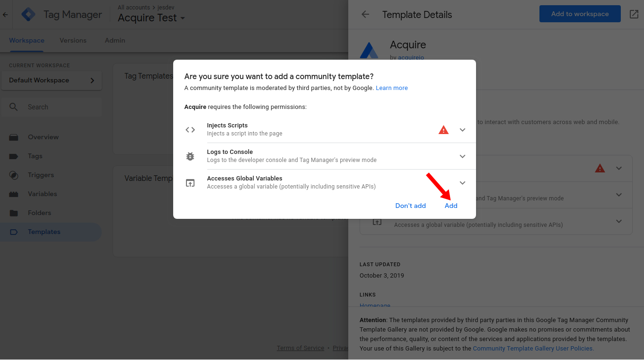Viewport: 644px width, 360px height.
Task: Open the Learn more link
Action: click(x=391, y=88)
